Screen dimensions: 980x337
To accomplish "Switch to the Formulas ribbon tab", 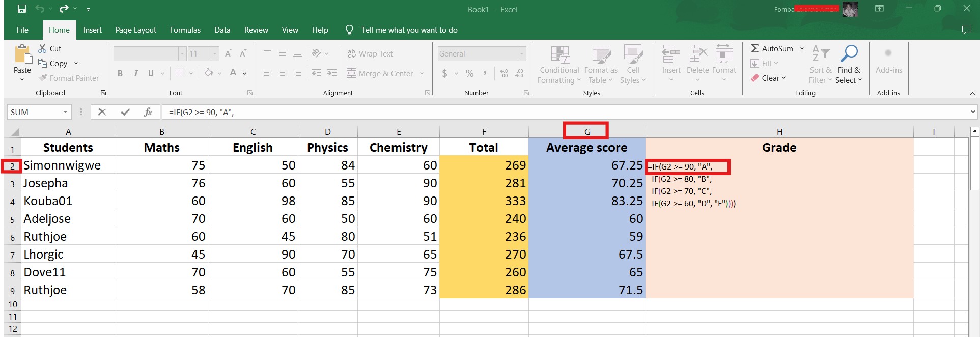I will [185, 30].
